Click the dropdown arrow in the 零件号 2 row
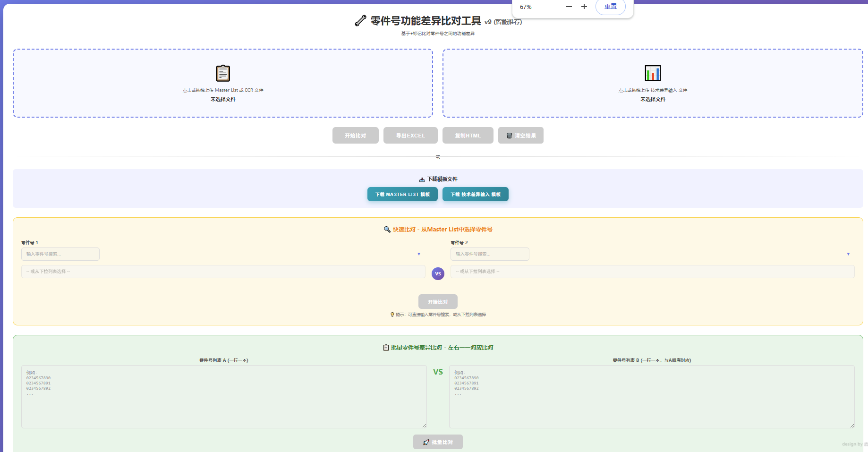The image size is (868, 452). click(848, 254)
